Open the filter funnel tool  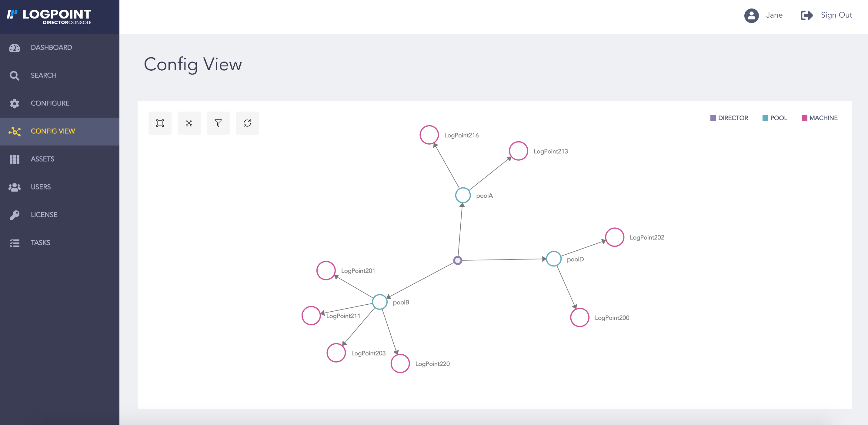click(x=218, y=123)
